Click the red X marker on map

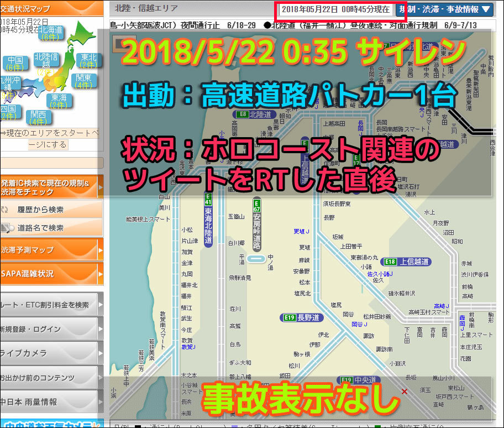405,392
